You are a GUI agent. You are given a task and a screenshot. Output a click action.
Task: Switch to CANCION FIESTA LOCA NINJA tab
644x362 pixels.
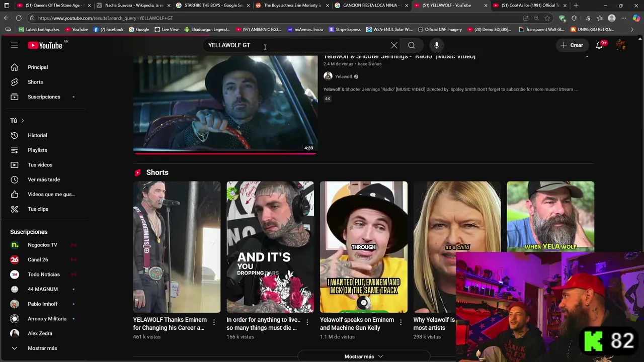tap(371, 6)
